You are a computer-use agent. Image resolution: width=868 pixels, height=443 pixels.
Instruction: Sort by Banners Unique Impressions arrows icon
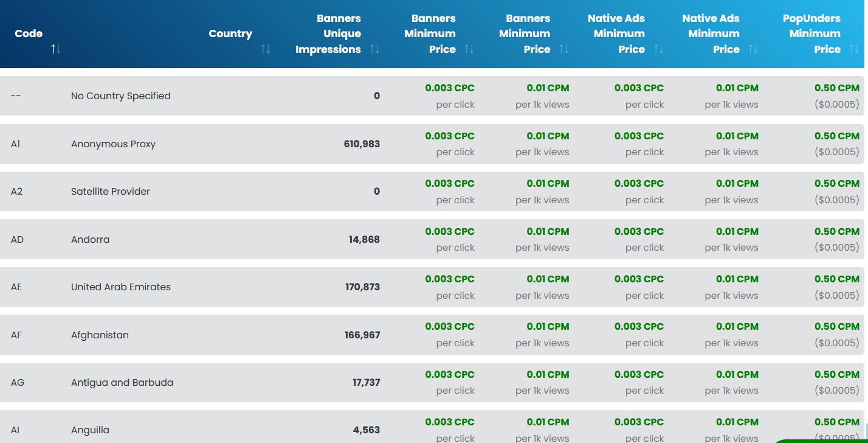tap(374, 49)
